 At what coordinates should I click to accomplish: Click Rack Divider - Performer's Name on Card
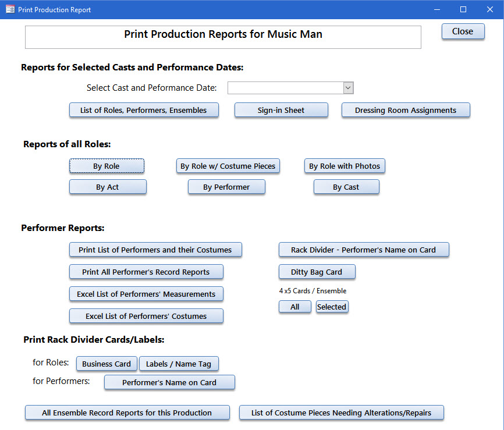point(364,250)
